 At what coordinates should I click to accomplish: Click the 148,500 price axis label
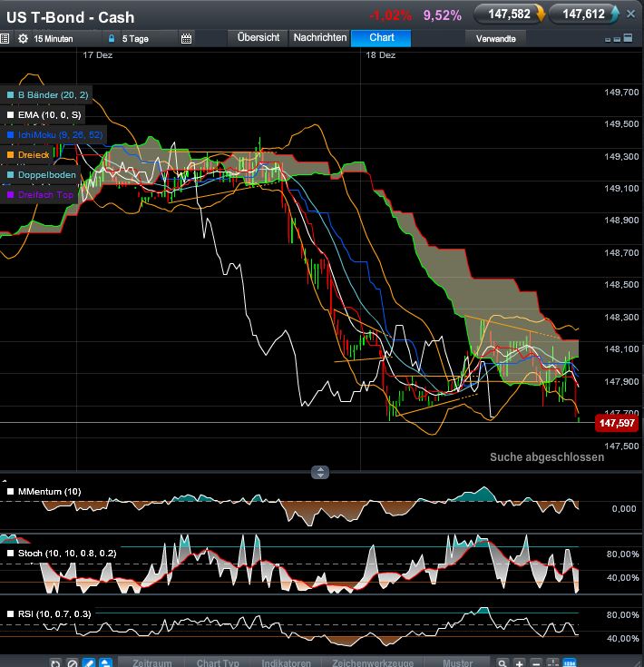click(621, 285)
